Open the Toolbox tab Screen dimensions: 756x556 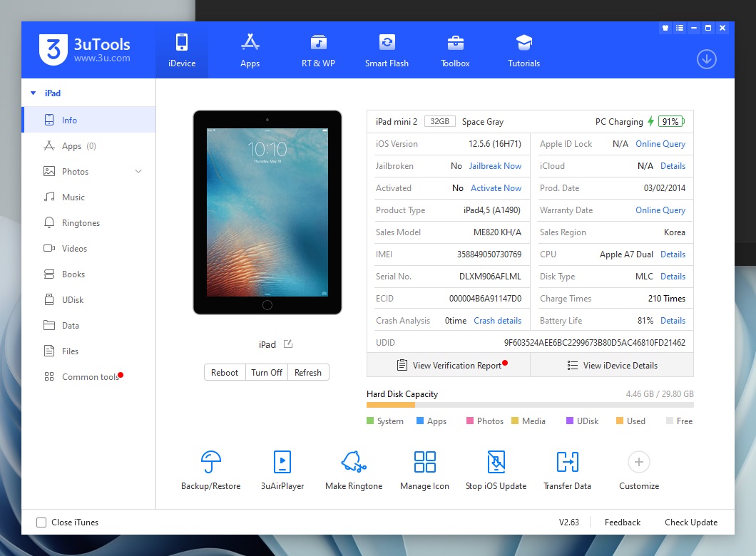(455, 50)
